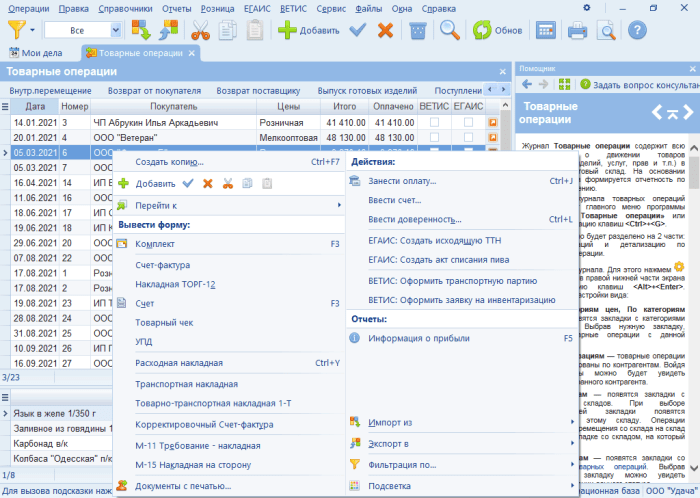Screen dimensions: 700x498
Task: Click the scissors cut icon in main toolbar
Action: click(x=201, y=30)
